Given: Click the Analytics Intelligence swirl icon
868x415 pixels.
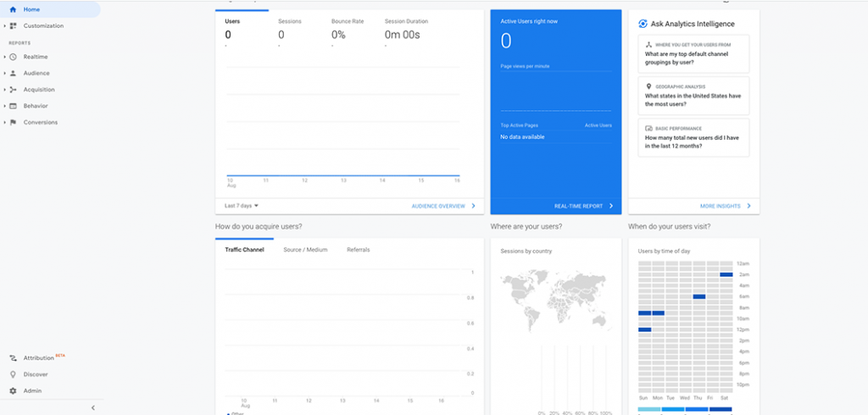Looking at the screenshot, I should [643, 24].
